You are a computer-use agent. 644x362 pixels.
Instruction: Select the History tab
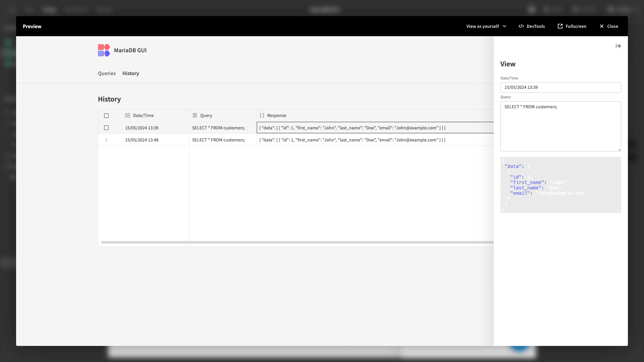[x=130, y=73]
